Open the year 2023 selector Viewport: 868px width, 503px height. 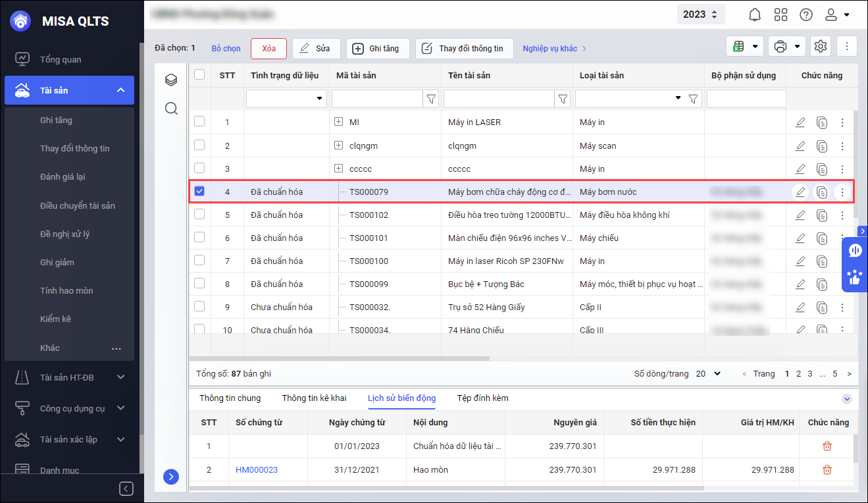point(700,14)
